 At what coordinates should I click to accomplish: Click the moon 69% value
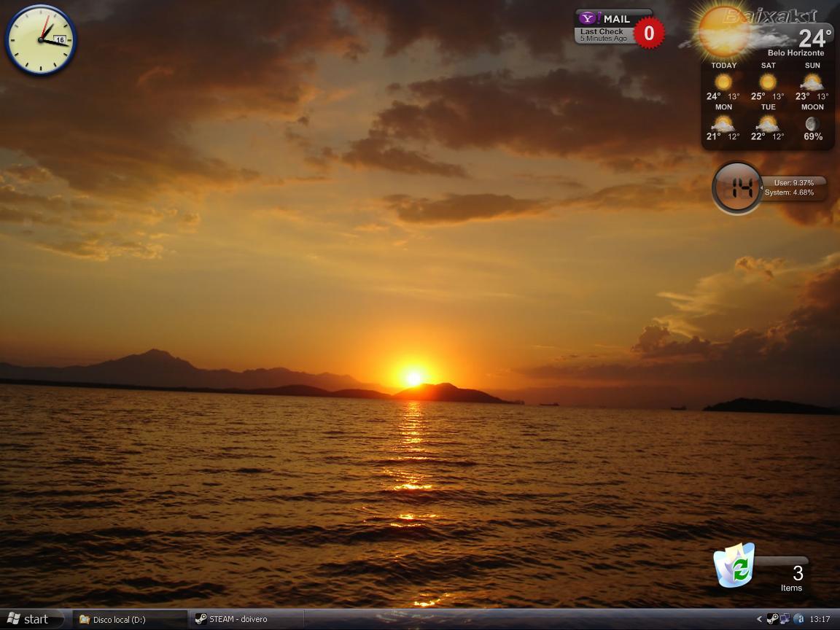813,136
